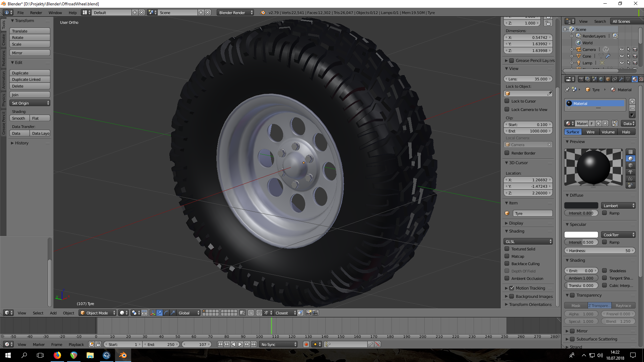Screen dimensions: 644x362
Task: Enable the Lock Camera to View checkbox
Action: [507, 109]
